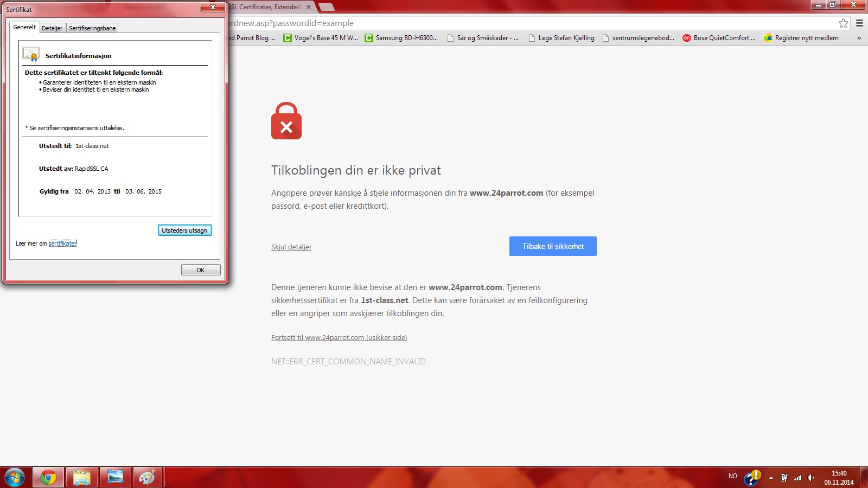Viewport: 868px width, 488px height.
Task: Close the Sertifikat dialog window
Action: click(213, 7)
